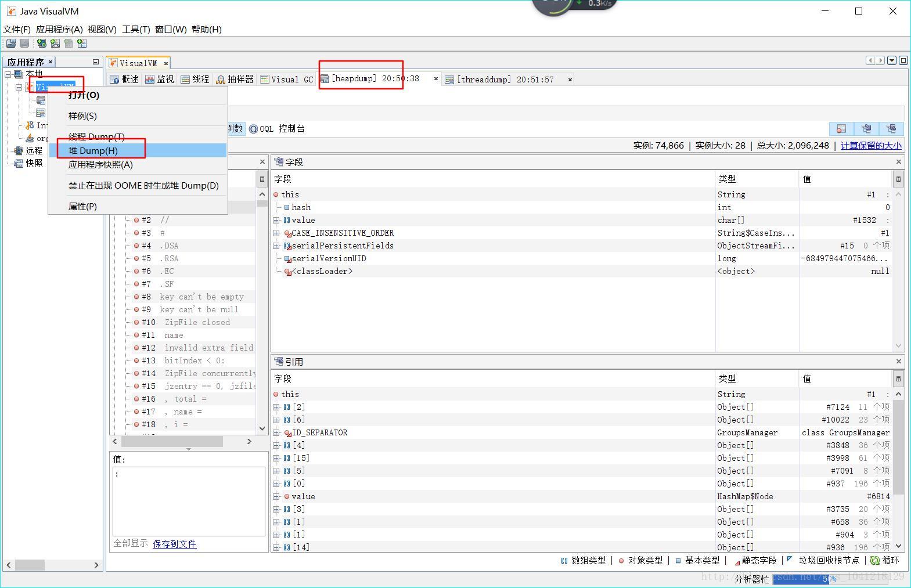Click the Application Snapshot toolbar icon

(82, 44)
